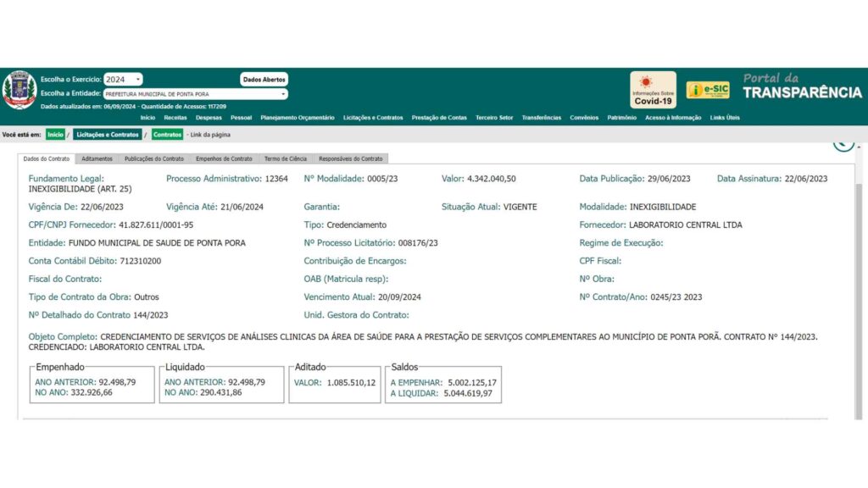
Task: Open the Licitações e Contratos menu
Action: pos(373,118)
